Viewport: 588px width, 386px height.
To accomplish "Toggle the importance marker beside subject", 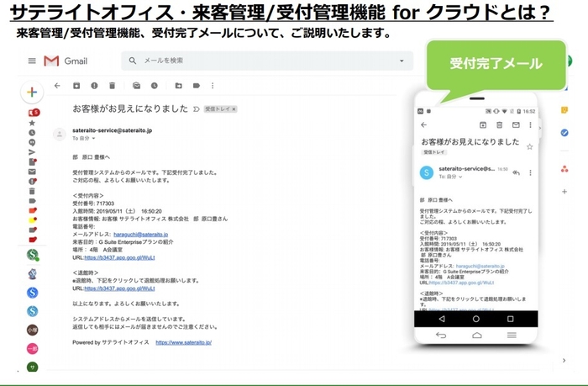I will (196, 109).
